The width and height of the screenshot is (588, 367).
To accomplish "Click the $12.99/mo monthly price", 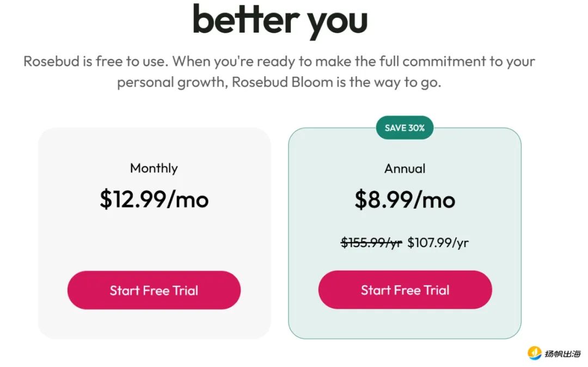I will (x=154, y=199).
